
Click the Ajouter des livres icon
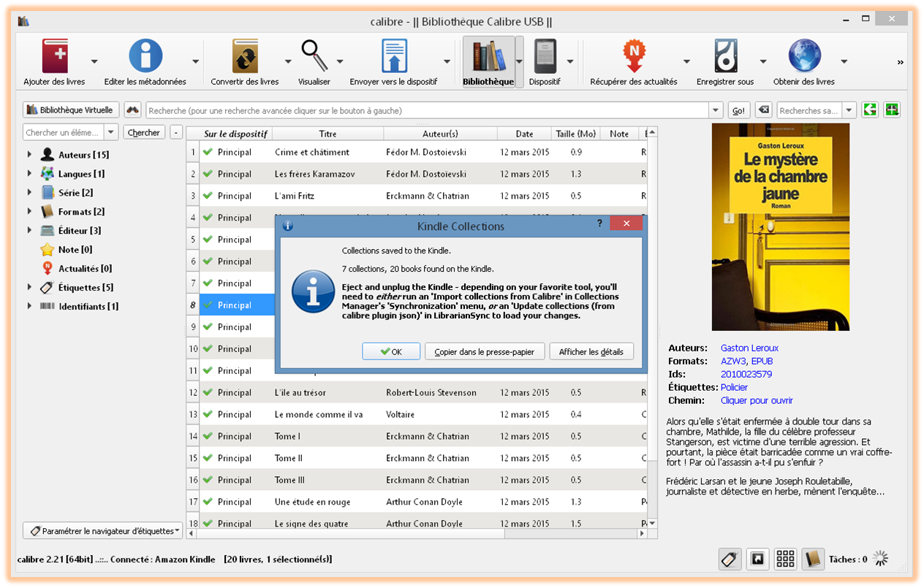tap(55, 56)
